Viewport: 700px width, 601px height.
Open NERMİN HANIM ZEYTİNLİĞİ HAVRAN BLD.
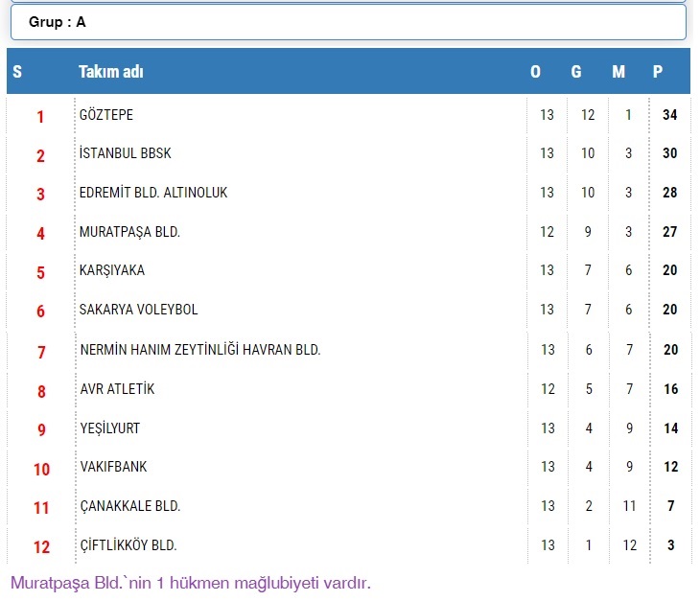(199, 350)
